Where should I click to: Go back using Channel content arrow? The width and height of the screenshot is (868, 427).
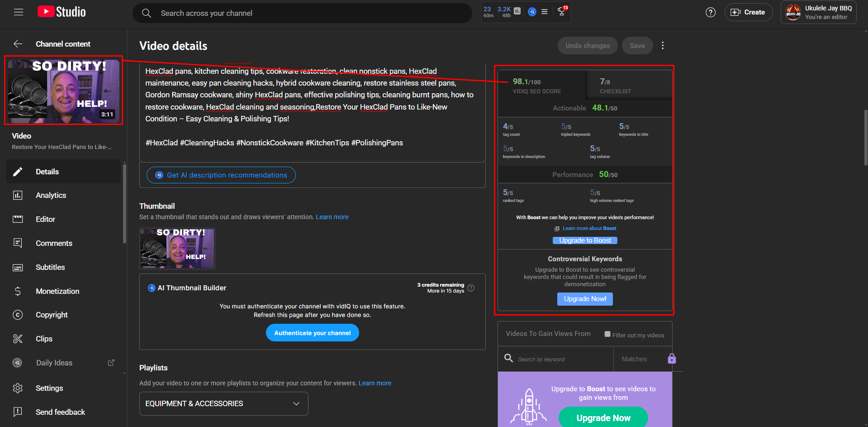pos(18,44)
